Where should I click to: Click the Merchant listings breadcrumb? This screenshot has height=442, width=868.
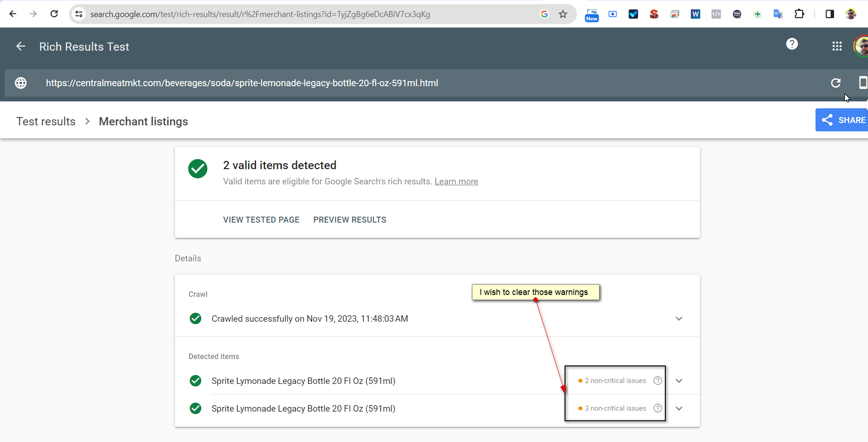click(x=144, y=121)
